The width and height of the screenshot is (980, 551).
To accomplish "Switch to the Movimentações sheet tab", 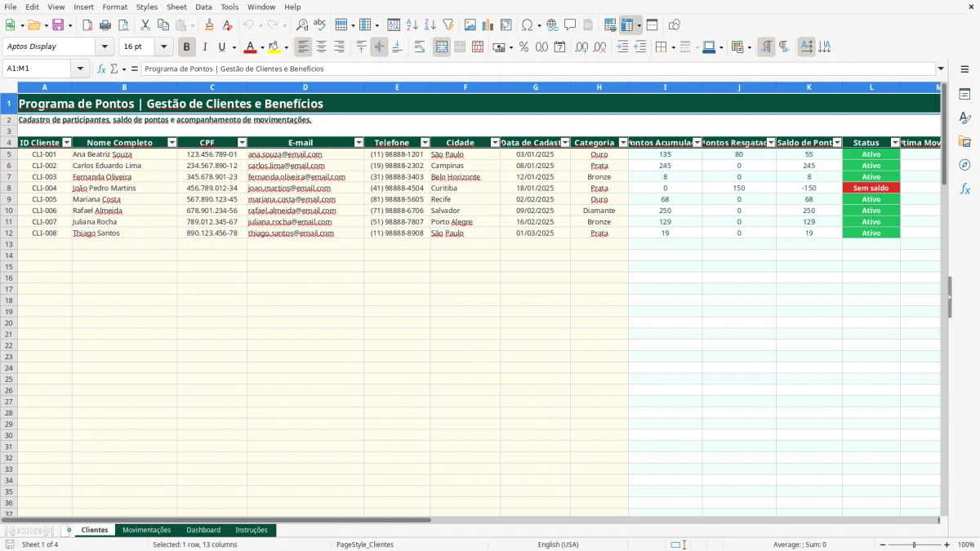I will coord(147,530).
